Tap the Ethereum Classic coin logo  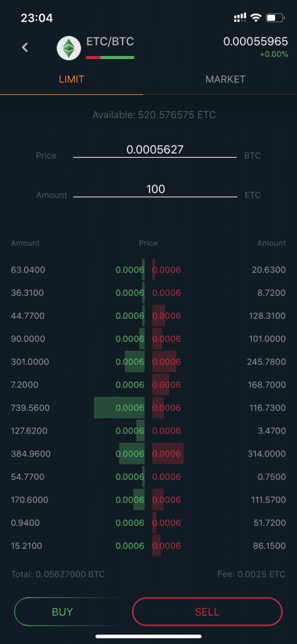[x=68, y=48]
